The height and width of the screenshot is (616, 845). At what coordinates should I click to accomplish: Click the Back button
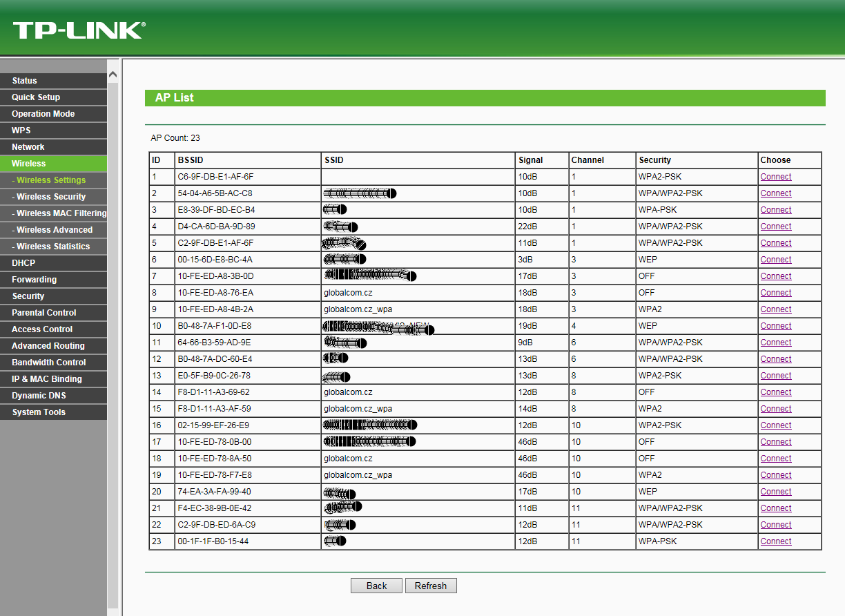coord(376,586)
